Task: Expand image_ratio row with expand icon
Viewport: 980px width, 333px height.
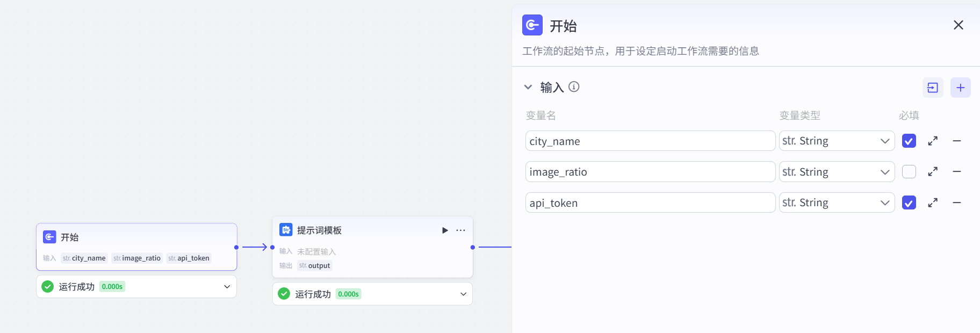Action: click(933, 172)
